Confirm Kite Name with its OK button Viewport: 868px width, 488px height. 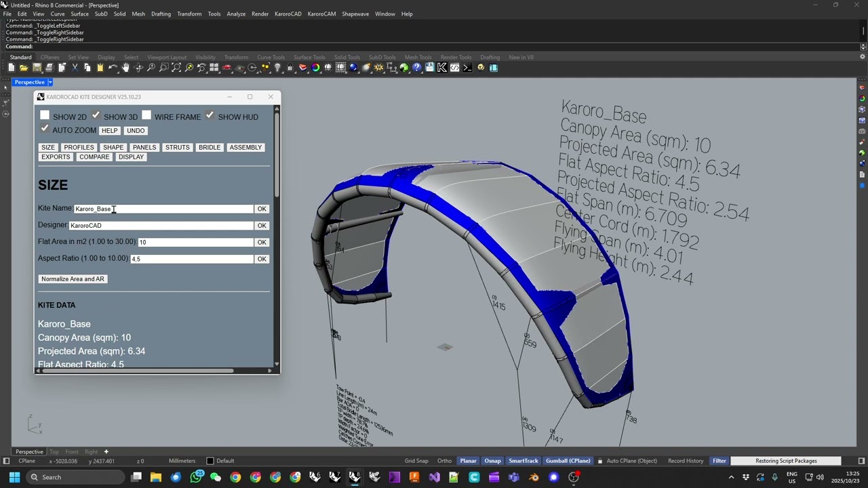click(x=262, y=209)
